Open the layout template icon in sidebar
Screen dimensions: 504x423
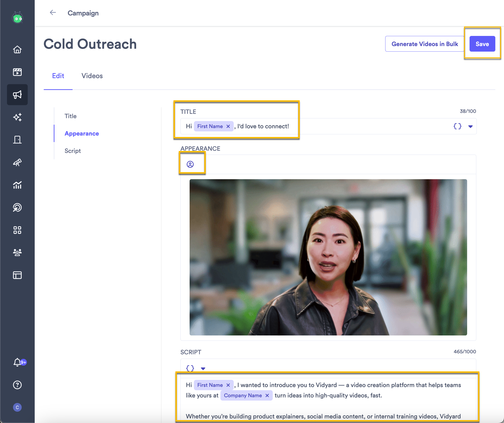coord(17,275)
